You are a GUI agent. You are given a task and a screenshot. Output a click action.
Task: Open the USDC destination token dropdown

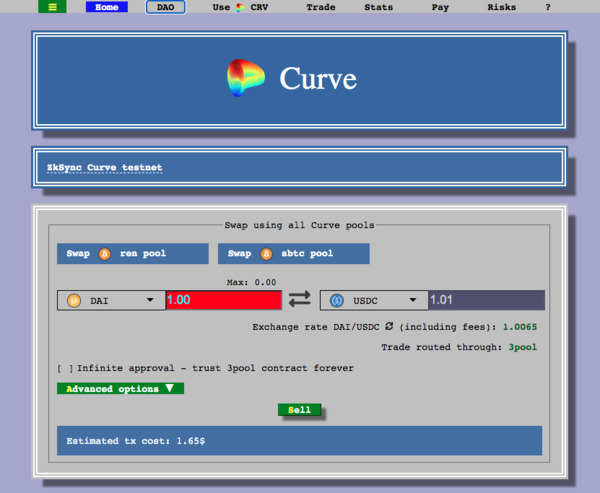[374, 300]
